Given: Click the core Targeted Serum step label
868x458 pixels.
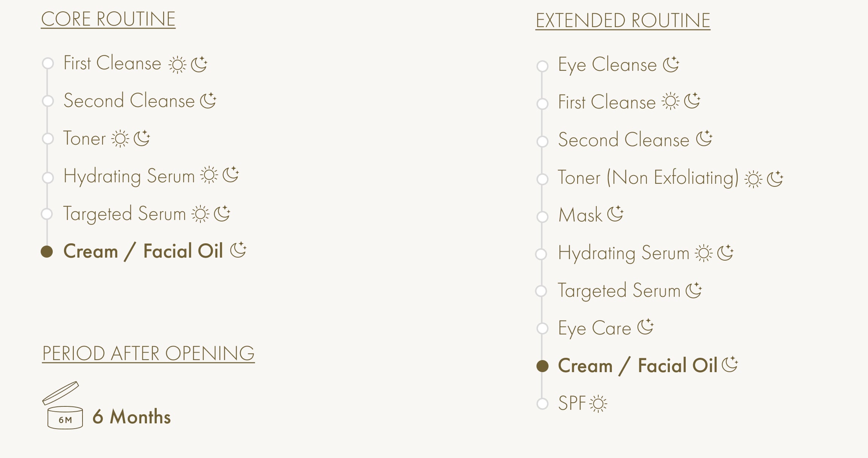Looking at the screenshot, I should tap(124, 214).
